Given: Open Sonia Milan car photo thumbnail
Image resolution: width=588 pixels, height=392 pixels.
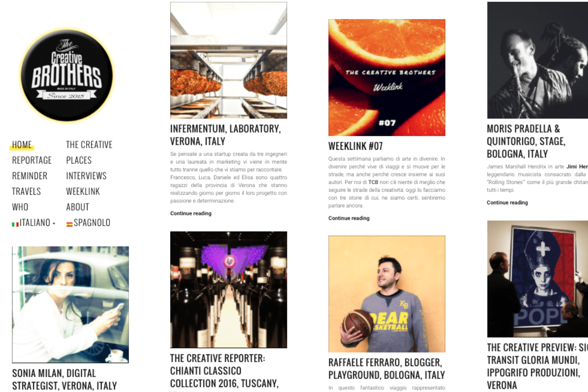Looking at the screenshot, I should tap(71, 305).
